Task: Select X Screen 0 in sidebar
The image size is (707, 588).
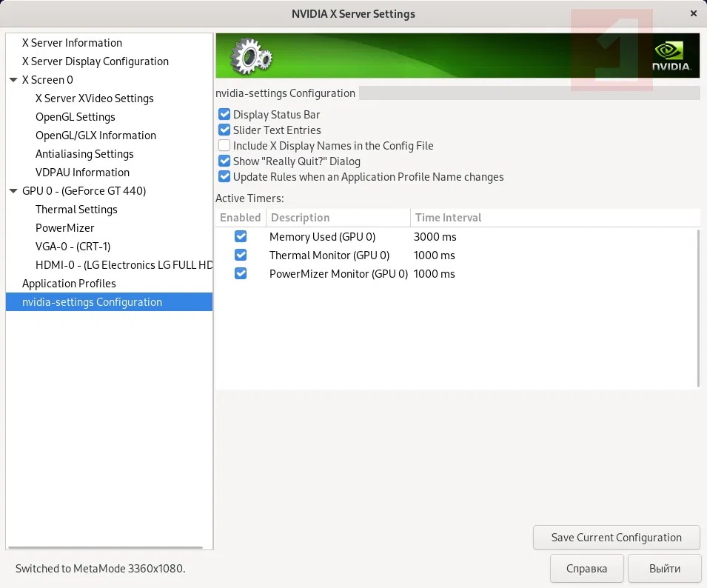Action: tap(47, 80)
